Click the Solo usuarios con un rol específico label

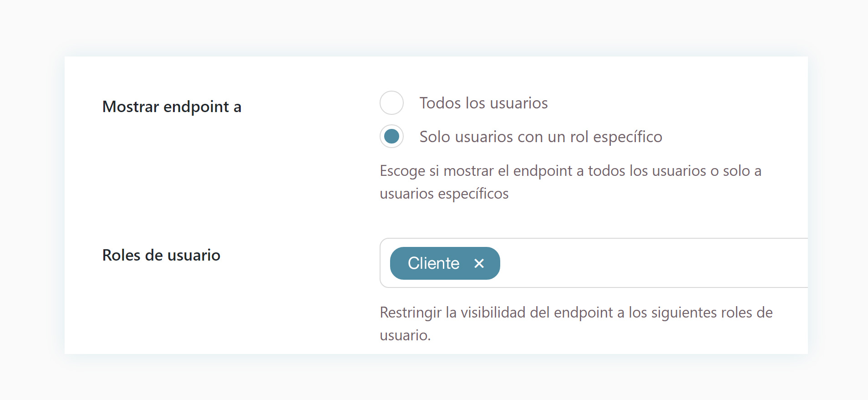coord(540,137)
